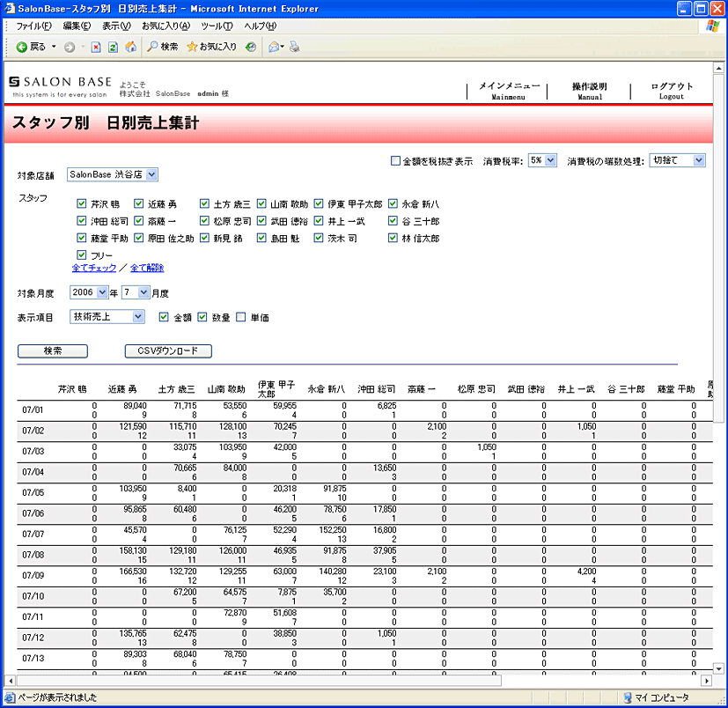Viewport: 728px width, 708px height.
Task: Click the 検索 search button
Action: coord(53,350)
